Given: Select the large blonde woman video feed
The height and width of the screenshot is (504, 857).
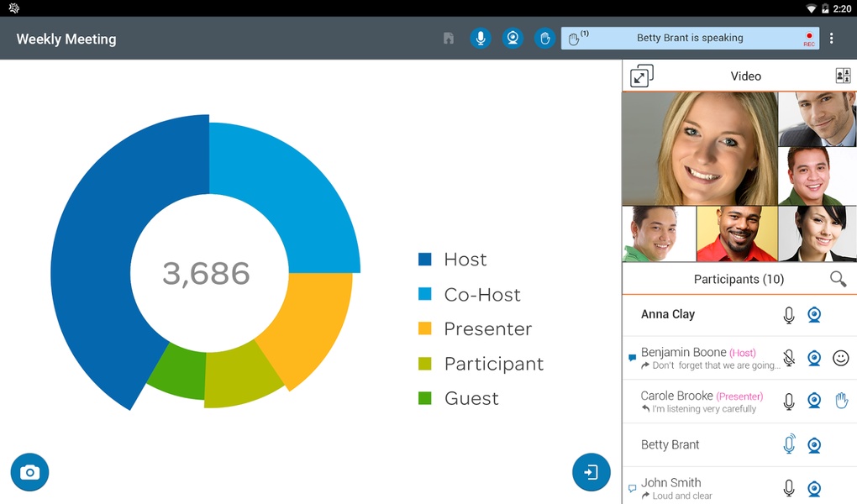Looking at the screenshot, I should [x=700, y=148].
